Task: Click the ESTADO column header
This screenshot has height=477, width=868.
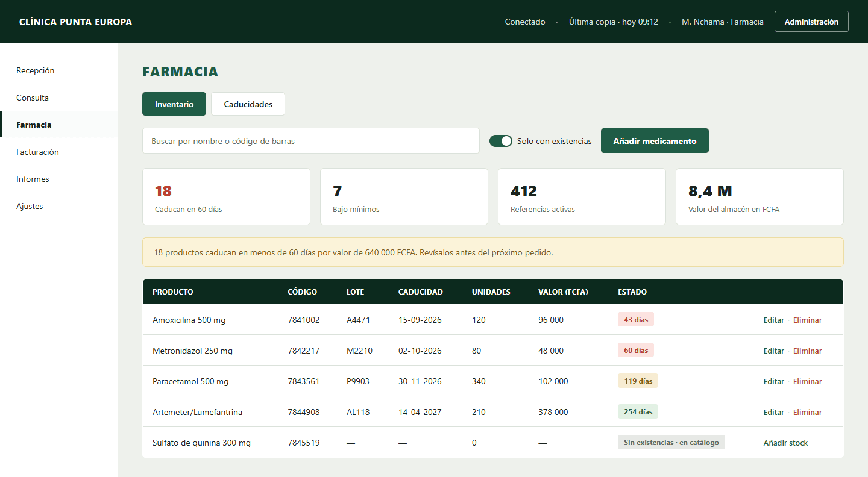Action: pyautogui.click(x=632, y=291)
